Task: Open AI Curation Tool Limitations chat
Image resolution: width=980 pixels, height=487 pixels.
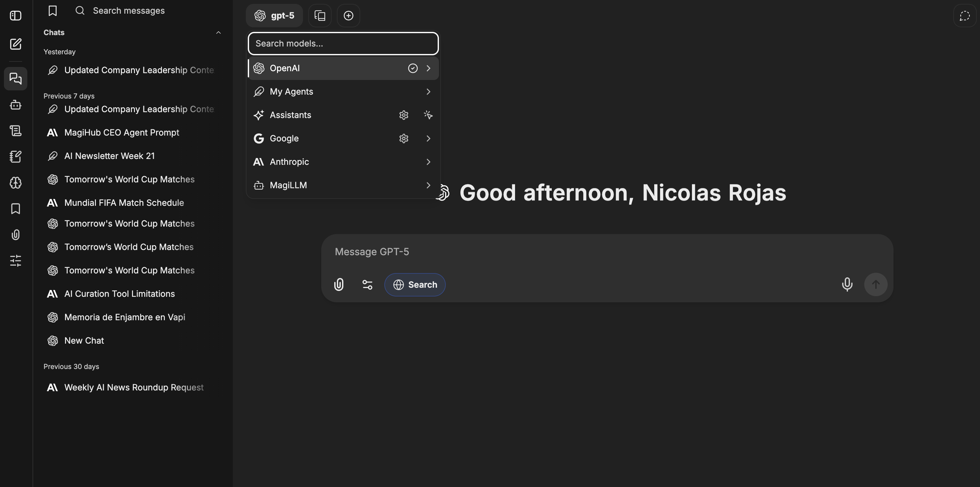Action: point(132,294)
